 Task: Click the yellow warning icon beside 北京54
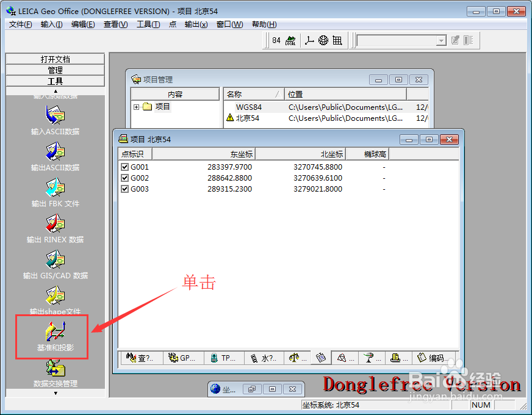230,118
